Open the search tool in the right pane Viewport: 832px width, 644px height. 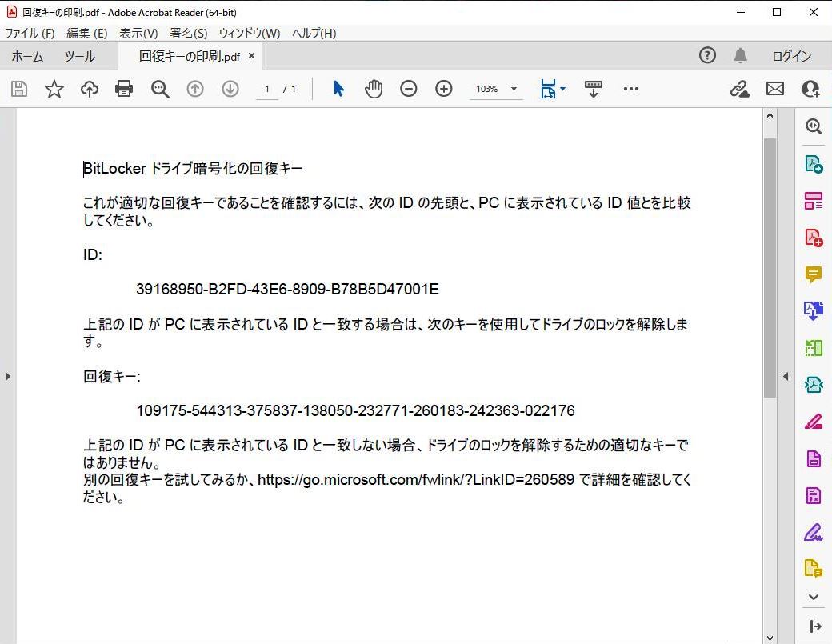pyautogui.click(x=814, y=126)
